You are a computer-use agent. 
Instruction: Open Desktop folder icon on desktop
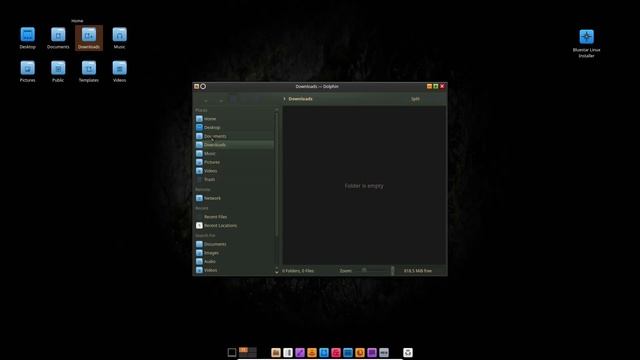tap(27, 38)
